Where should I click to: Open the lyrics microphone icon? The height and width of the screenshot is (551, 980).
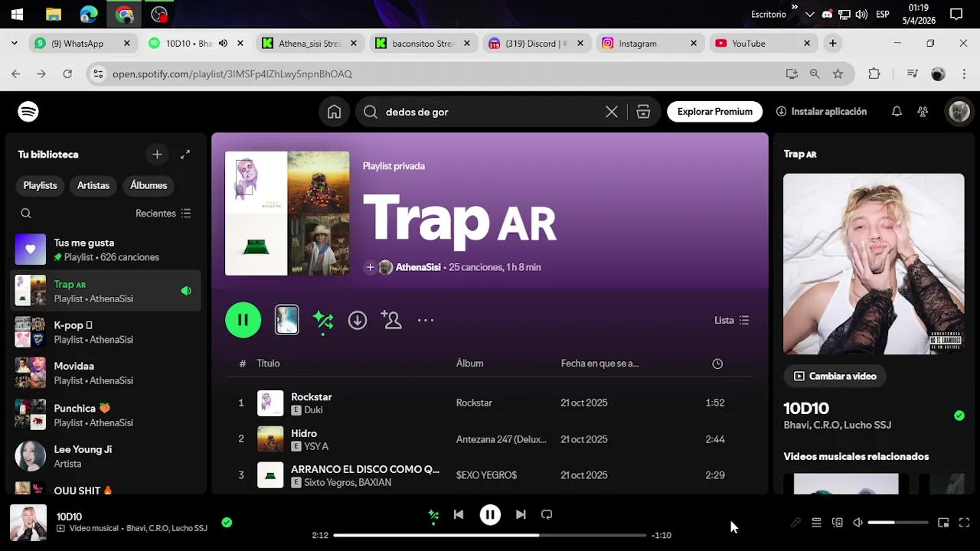[x=795, y=523]
